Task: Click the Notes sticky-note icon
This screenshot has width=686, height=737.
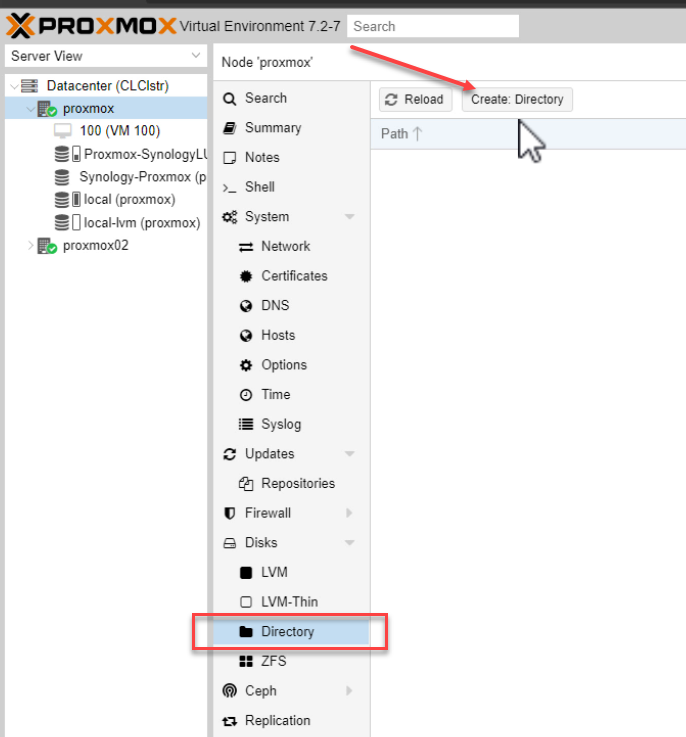Action: click(x=229, y=157)
